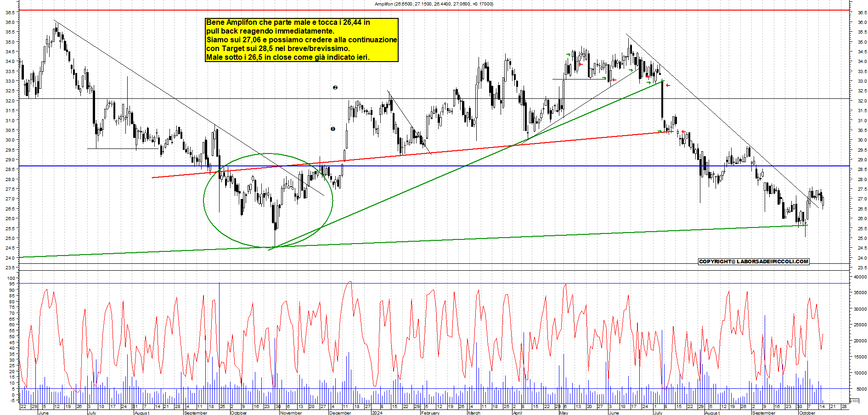Click the circled number 2 marker on the chart
This screenshot has height=415, width=868.
click(x=335, y=87)
